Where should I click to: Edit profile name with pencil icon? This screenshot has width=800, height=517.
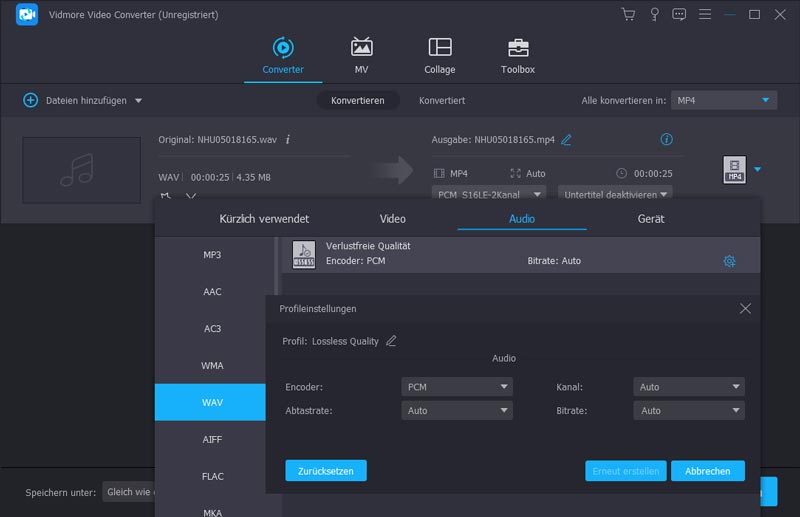(x=391, y=341)
